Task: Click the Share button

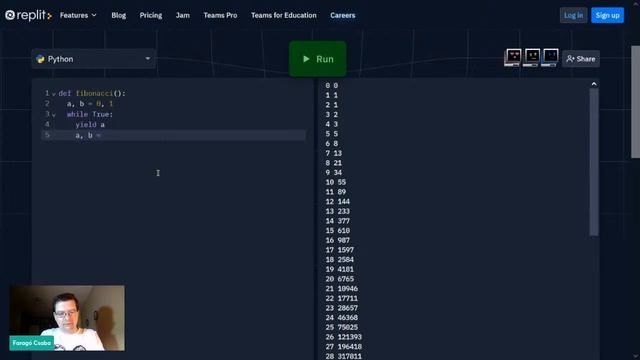Action: (580, 59)
